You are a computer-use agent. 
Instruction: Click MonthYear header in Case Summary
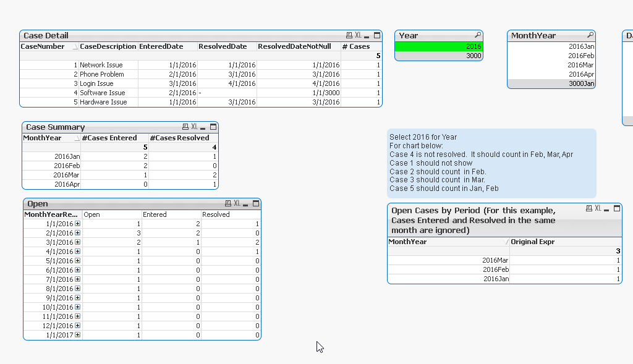click(51, 138)
